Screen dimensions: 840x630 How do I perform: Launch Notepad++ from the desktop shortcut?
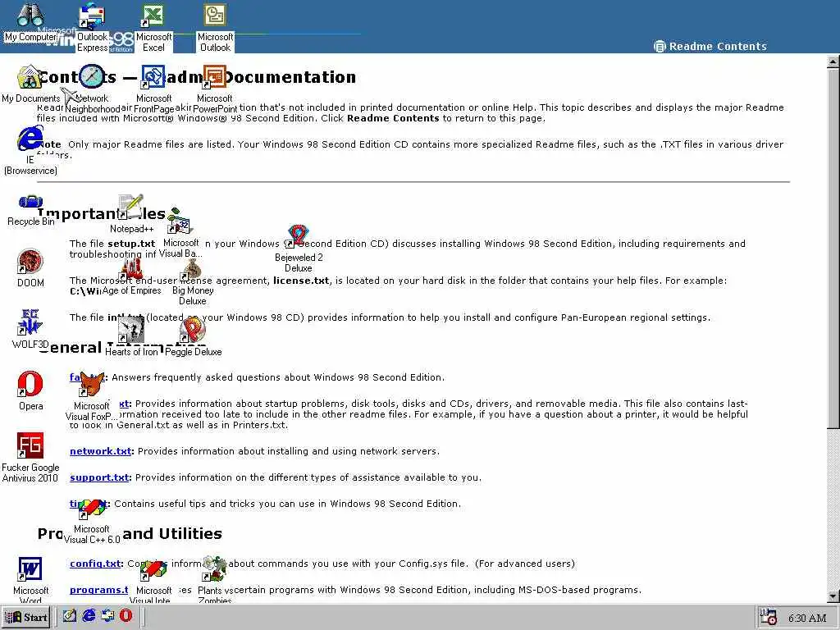pyautogui.click(x=132, y=214)
